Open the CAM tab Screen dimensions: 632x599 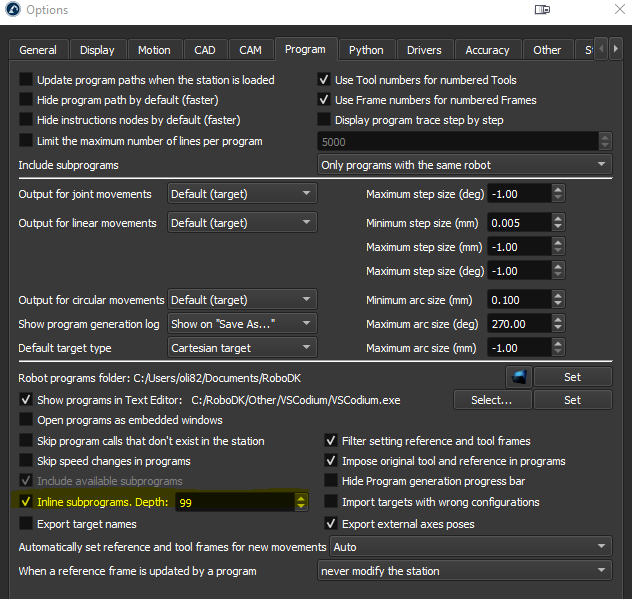tap(250, 50)
